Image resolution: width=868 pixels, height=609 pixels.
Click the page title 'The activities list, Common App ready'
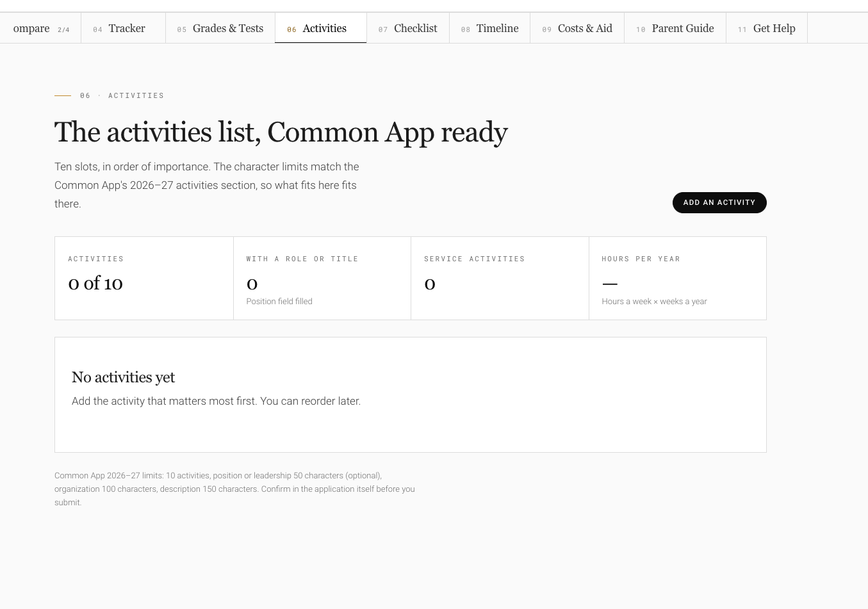[281, 132]
